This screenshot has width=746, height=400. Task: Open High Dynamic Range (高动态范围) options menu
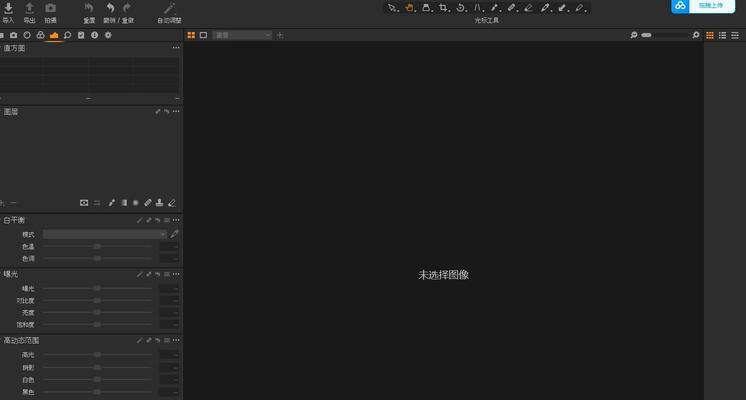pyautogui.click(x=176, y=340)
